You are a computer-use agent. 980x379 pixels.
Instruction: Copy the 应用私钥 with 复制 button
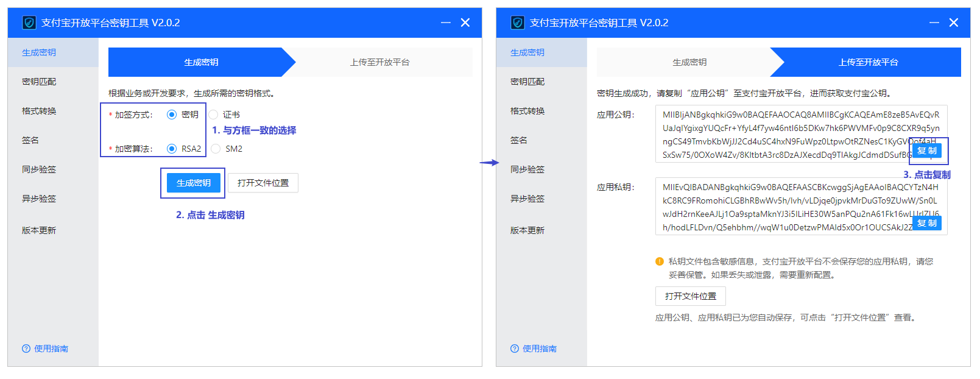[x=927, y=223]
